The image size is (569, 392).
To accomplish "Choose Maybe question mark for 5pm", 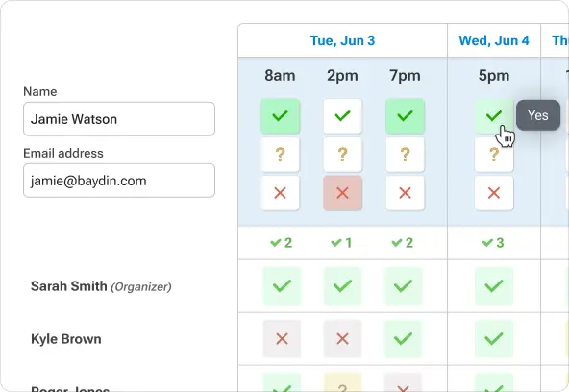I will point(494,155).
